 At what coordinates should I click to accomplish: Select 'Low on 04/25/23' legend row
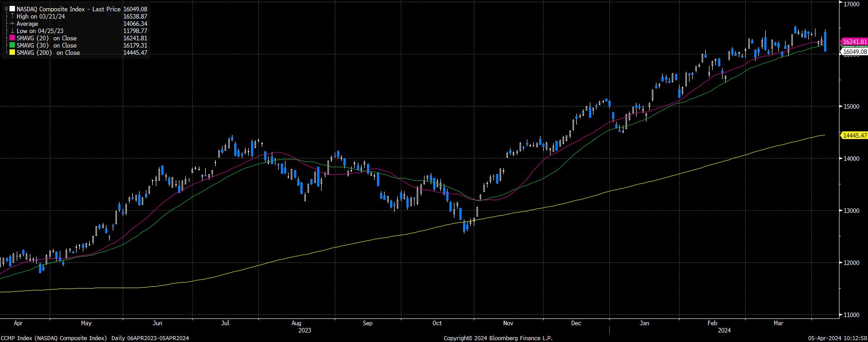click(x=40, y=31)
